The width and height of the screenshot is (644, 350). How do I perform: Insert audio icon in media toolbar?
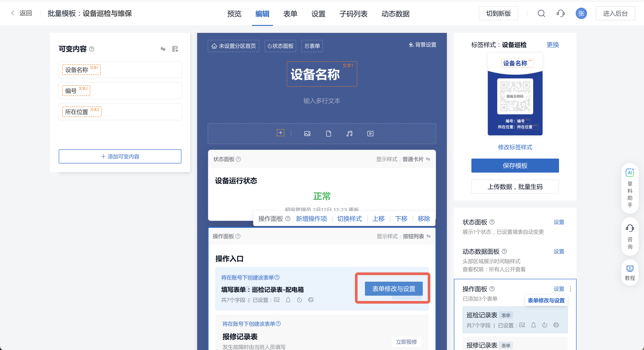click(x=350, y=134)
